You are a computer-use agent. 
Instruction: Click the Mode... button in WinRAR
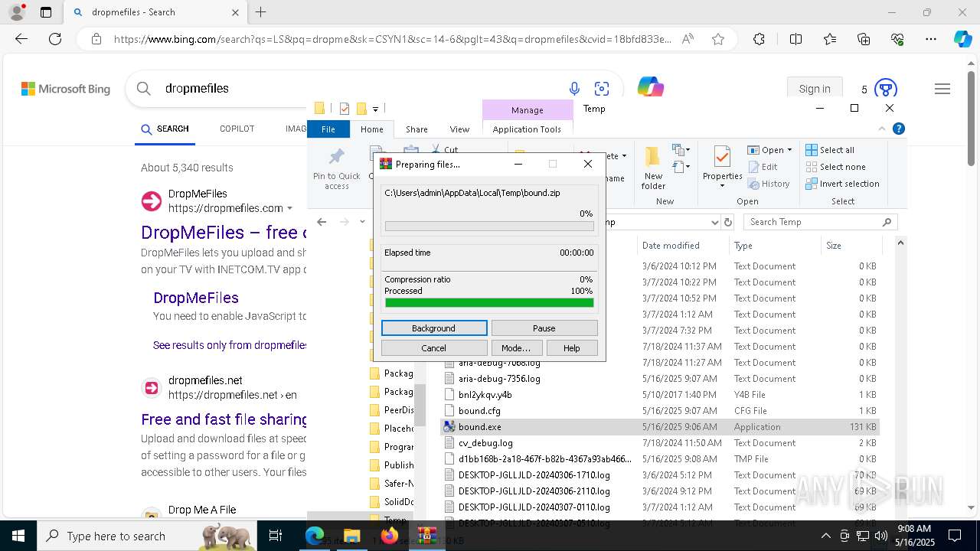(x=516, y=347)
